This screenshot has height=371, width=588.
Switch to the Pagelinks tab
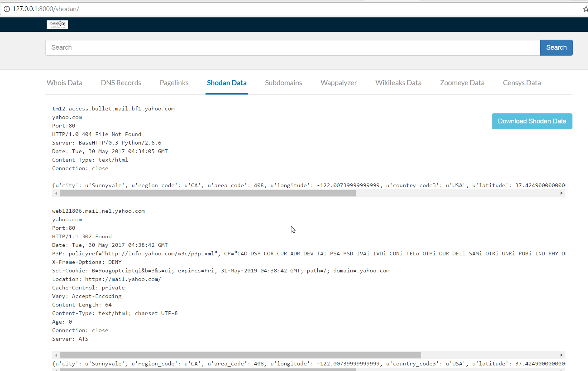tap(174, 83)
